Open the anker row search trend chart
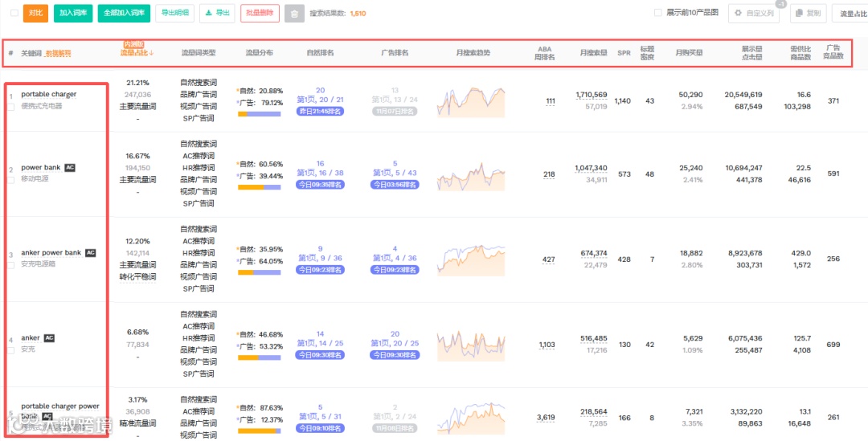 tap(471, 346)
